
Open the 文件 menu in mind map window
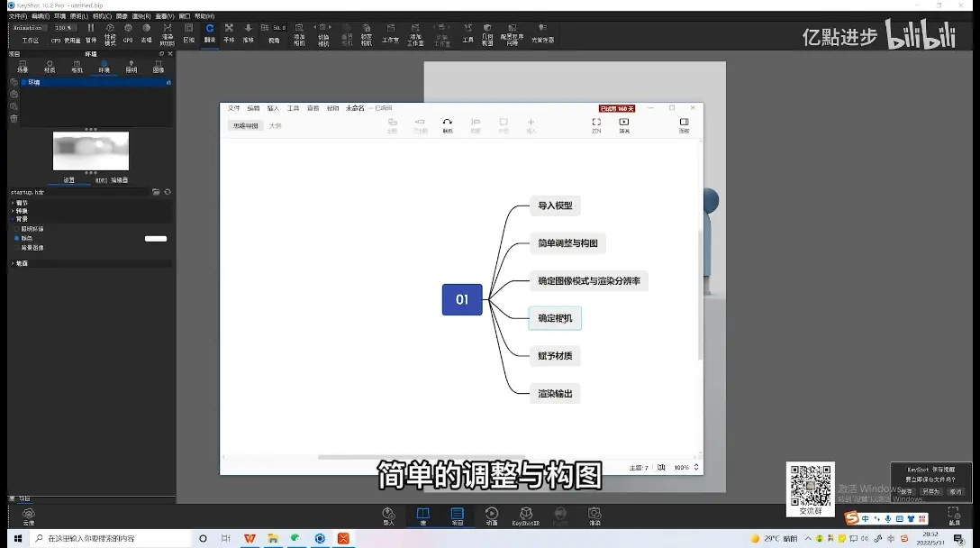click(x=234, y=108)
